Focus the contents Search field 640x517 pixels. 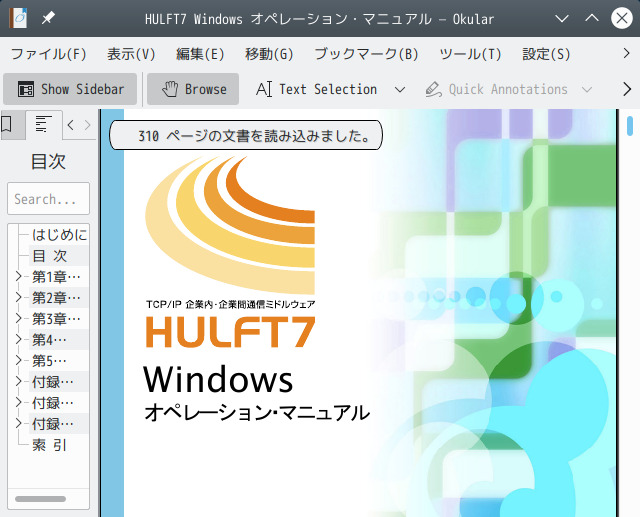tap(49, 199)
